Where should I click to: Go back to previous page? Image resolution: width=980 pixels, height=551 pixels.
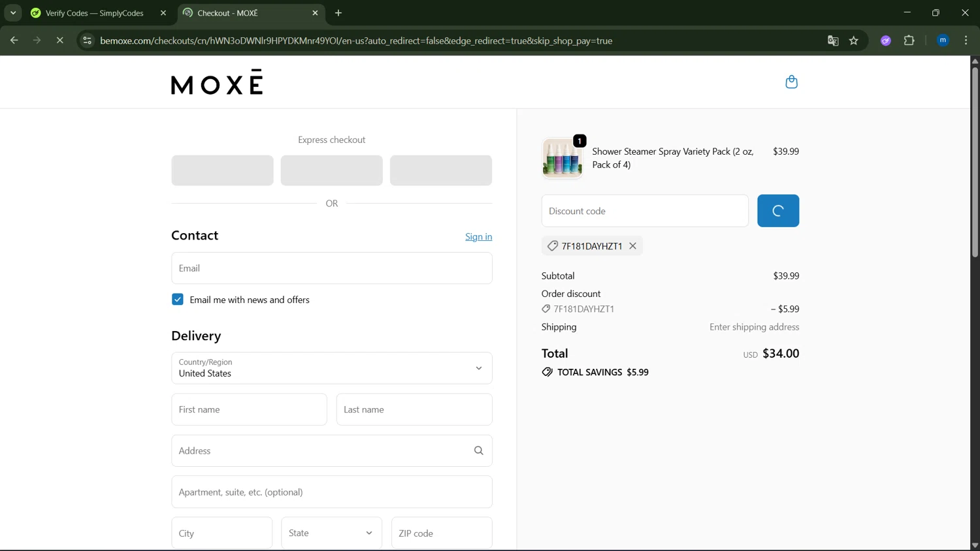[14, 40]
